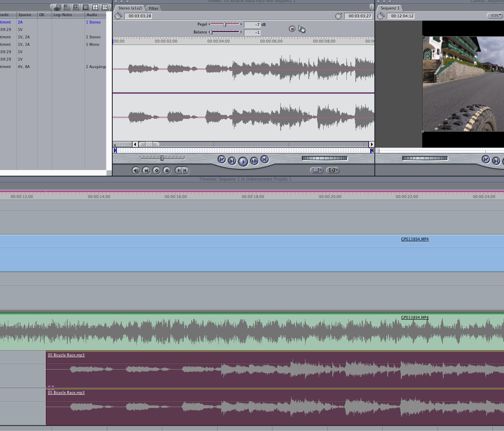Screen dimensions: 504x431
Task: Click the Add Keyframe diamond button
Action: coord(156,170)
